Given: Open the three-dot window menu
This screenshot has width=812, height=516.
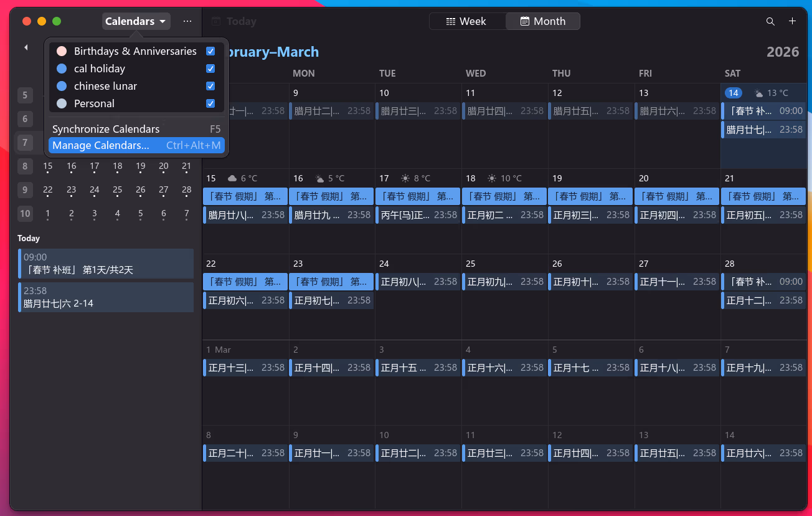Looking at the screenshot, I should point(187,21).
